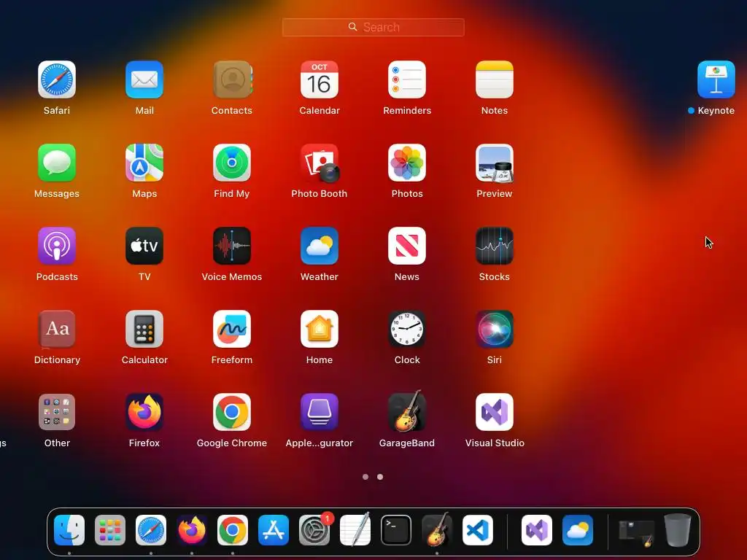
Task: Select the second Launchpad page dot
Action: coord(380,477)
